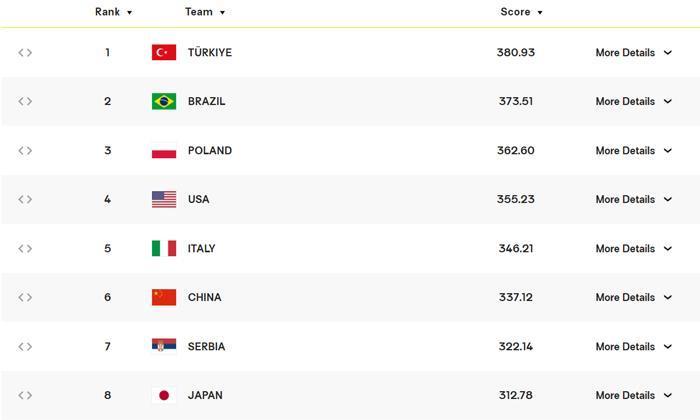700x420 pixels.
Task: Select the SERBIA team name
Action: click(x=206, y=346)
